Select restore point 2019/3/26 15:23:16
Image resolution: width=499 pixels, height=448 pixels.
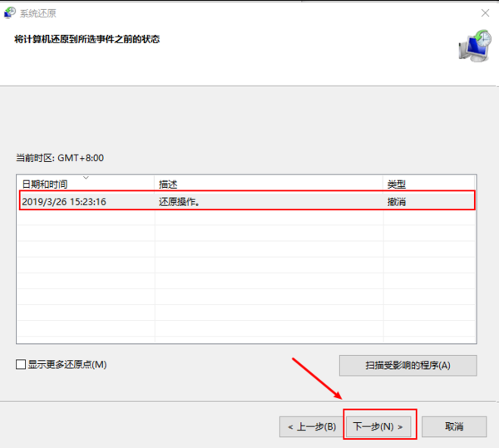(247, 201)
